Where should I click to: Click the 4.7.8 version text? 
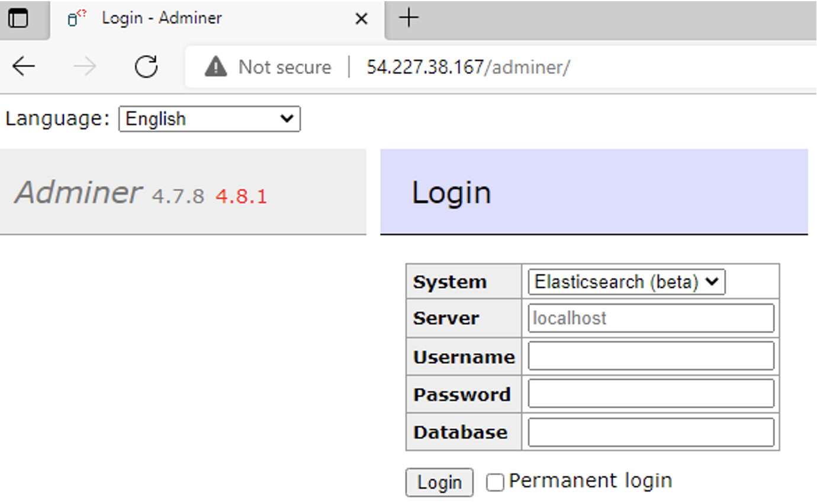pyautogui.click(x=178, y=196)
